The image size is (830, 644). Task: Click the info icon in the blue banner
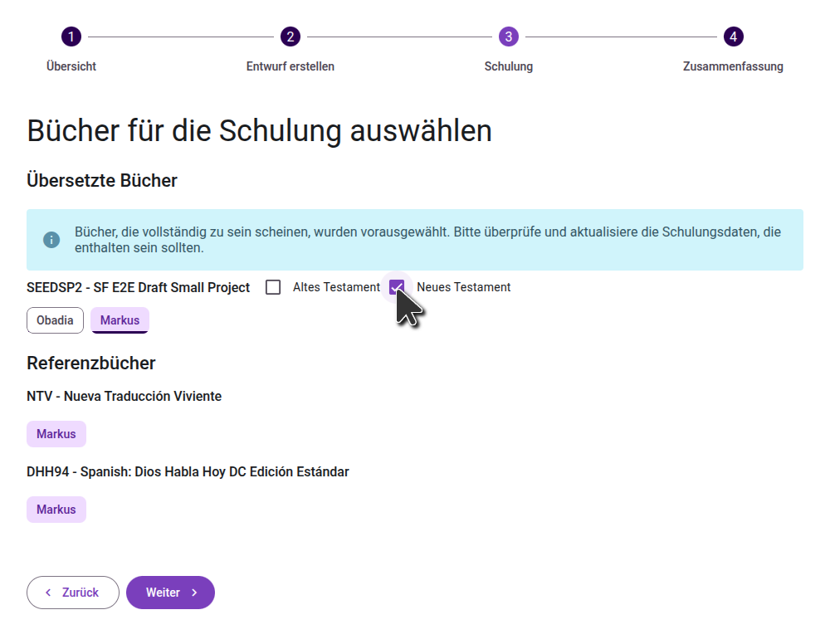click(51, 240)
